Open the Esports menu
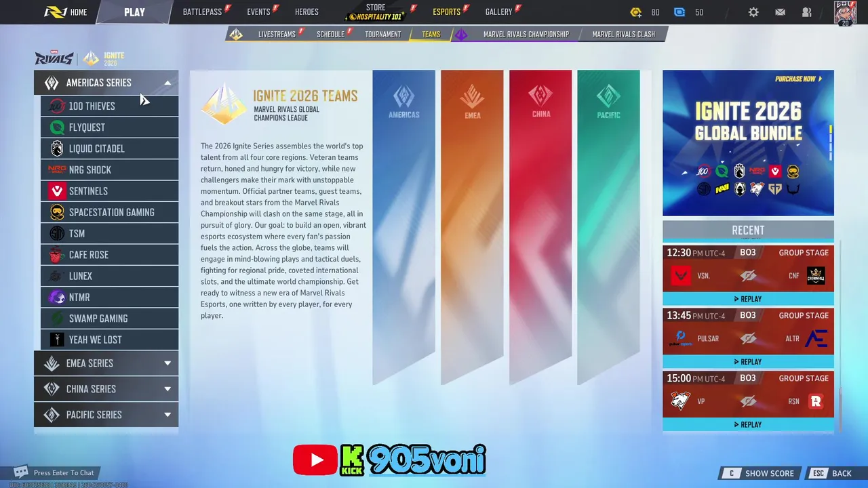Viewport: 868px width, 488px height. 447,12
